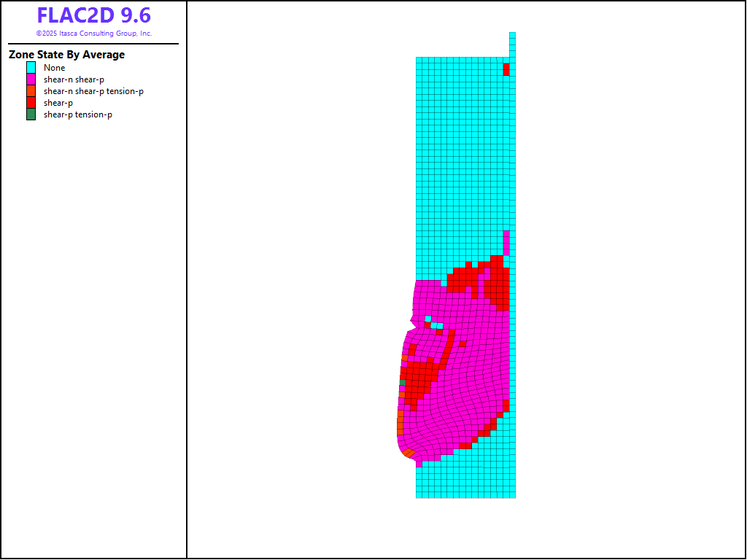Image resolution: width=747 pixels, height=560 pixels.
Task: Click the 'None' legend label text
Action: (54, 68)
